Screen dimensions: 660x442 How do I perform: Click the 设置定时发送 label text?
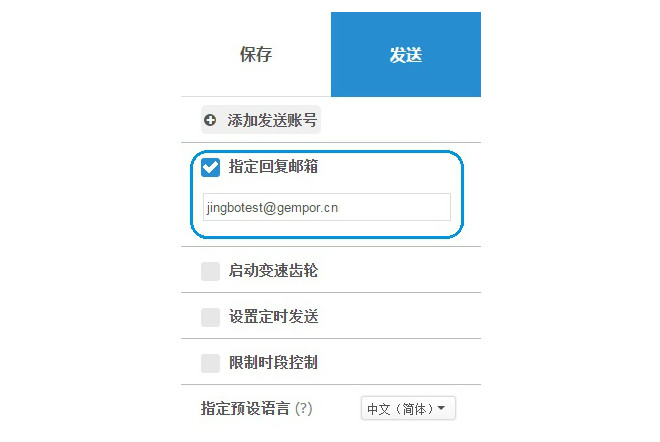[x=274, y=317]
